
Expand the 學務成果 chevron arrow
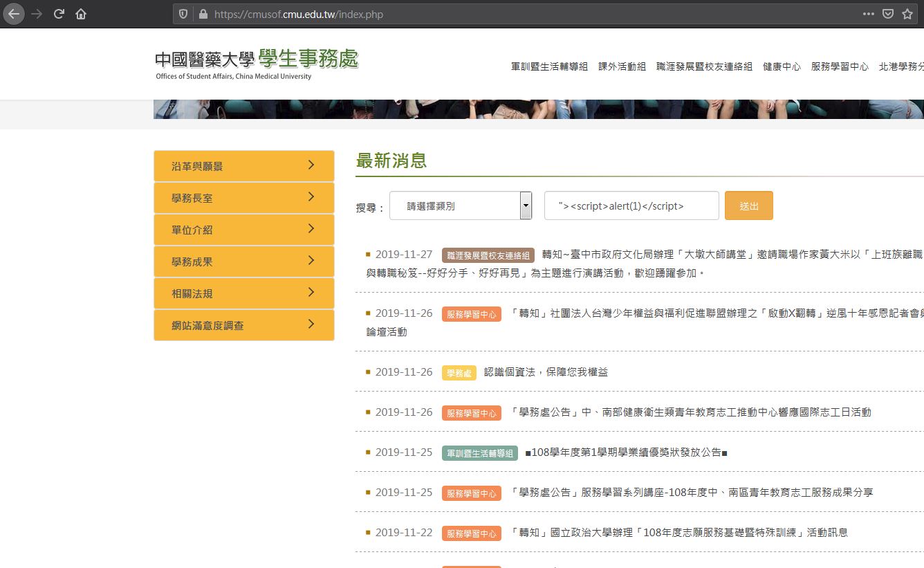pyautogui.click(x=311, y=261)
